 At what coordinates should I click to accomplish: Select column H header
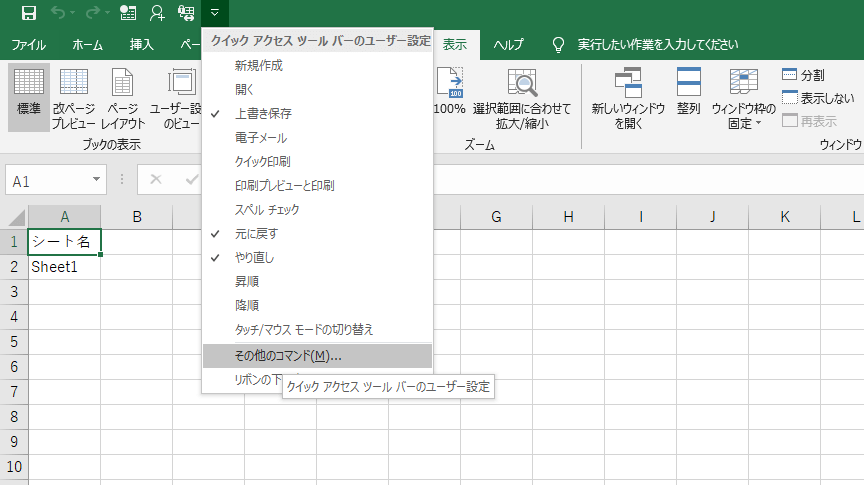click(x=569, y=217)
